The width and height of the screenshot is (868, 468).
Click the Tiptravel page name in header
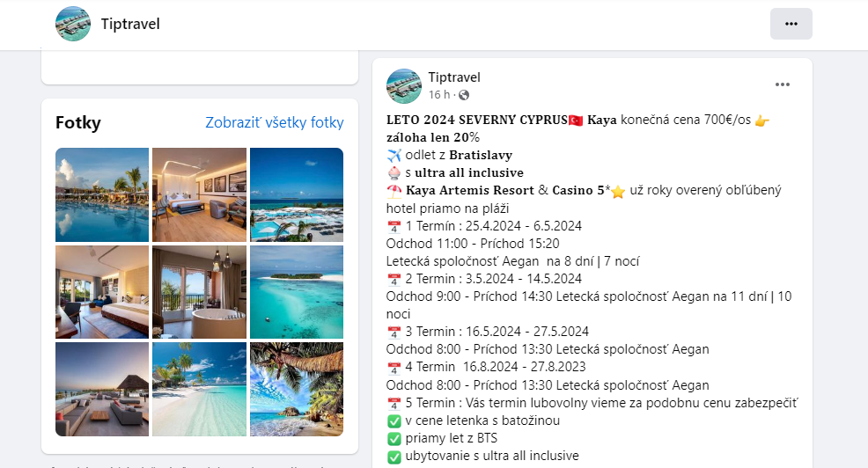coord(130,24)
